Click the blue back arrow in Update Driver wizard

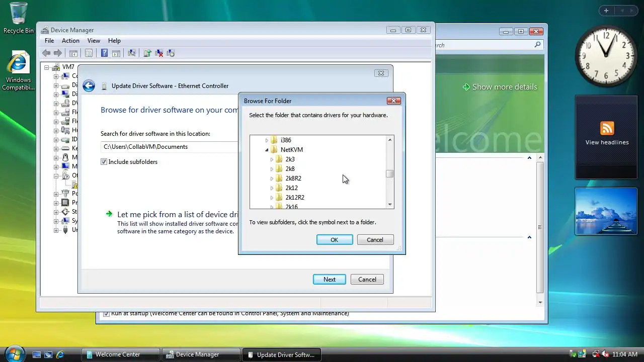click(x=89, y=86)
